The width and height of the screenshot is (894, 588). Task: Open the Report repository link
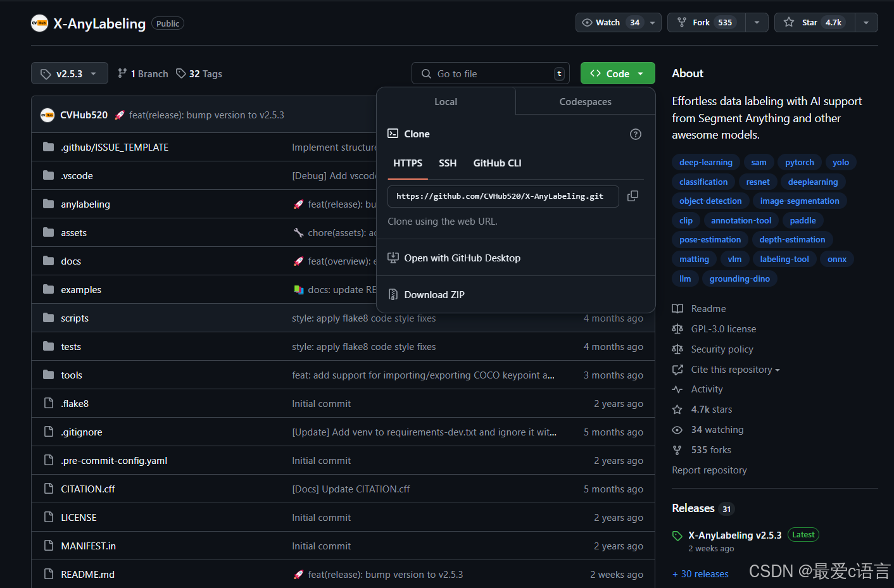coord(709,470)
